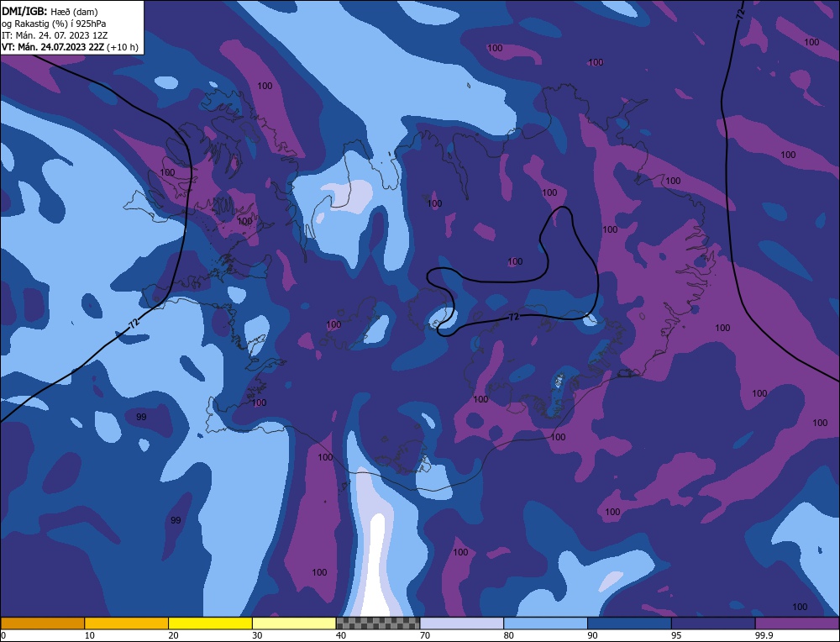840x642 pixels.
Task: Select the purple above-99.9 legend swatch
Action: pyautogui.click(x=797, y=623)
